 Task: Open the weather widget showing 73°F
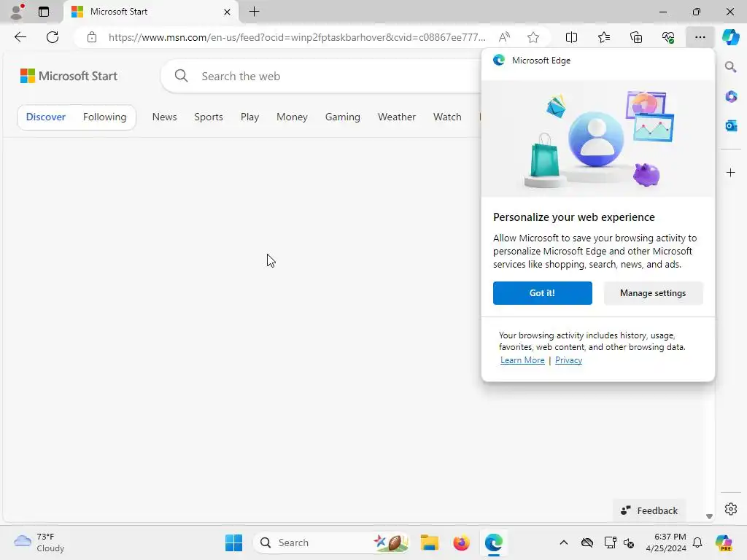click(39, 542)
